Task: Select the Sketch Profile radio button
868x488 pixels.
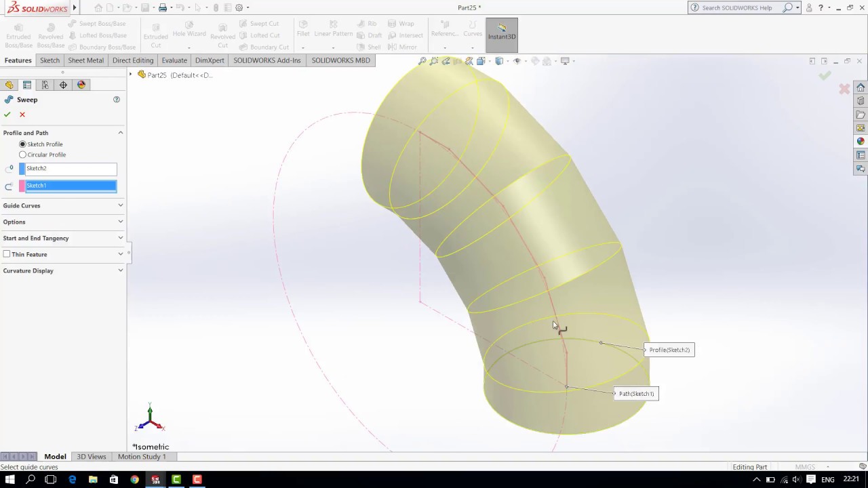Action: coord(22,144)
